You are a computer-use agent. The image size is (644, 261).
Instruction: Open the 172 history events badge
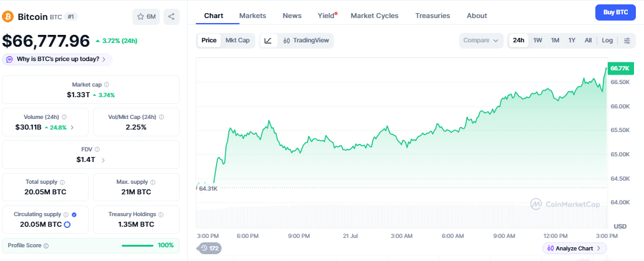(x=210, y=249)
